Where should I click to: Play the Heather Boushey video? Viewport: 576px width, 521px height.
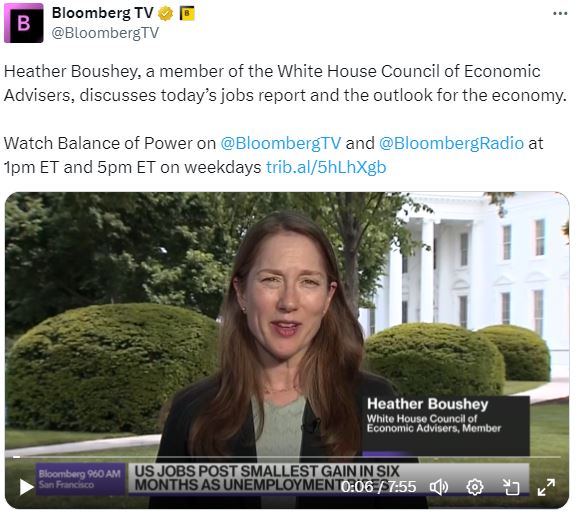coord(26,487)
